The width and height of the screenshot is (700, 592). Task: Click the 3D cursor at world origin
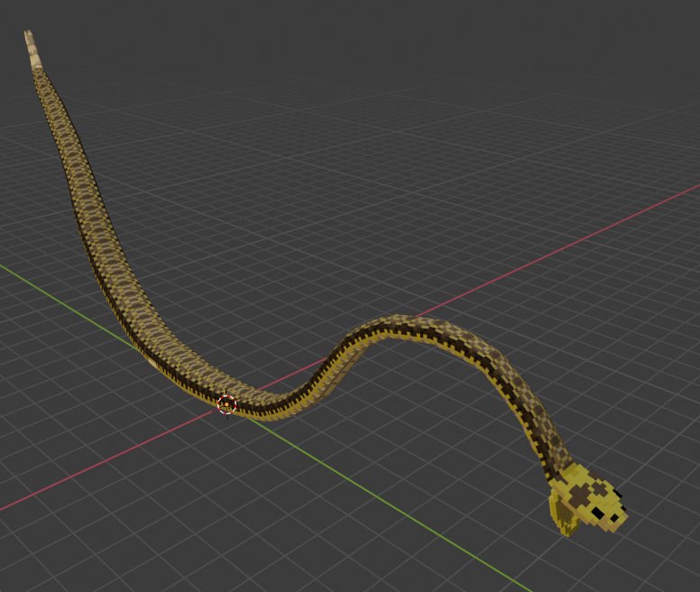pyautogui.click(x=226, y=404)
